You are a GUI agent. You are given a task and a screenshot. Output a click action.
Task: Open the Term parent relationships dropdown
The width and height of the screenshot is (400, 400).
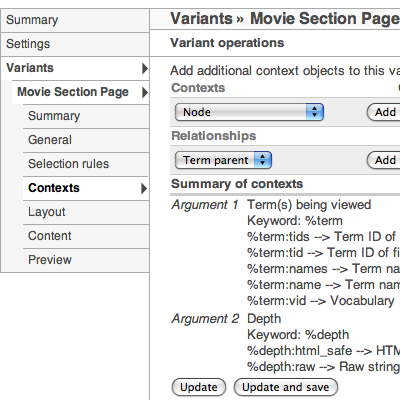(x=223, y=160)
